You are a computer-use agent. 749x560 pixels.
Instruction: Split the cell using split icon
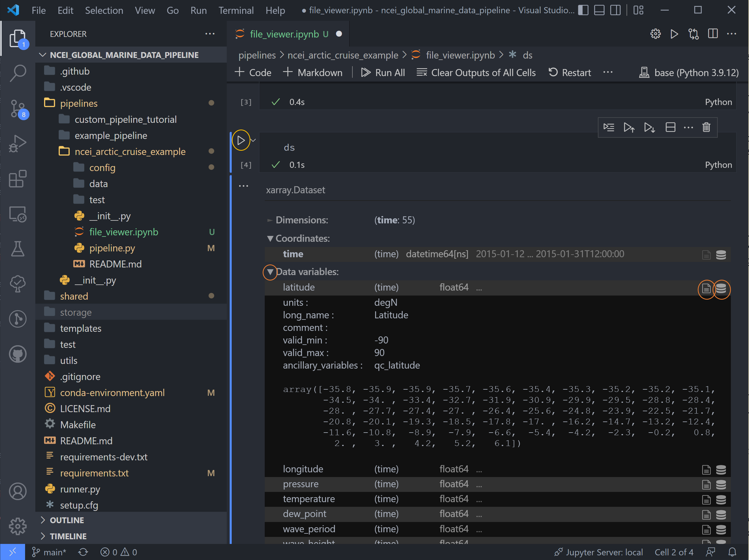(670, 127)
